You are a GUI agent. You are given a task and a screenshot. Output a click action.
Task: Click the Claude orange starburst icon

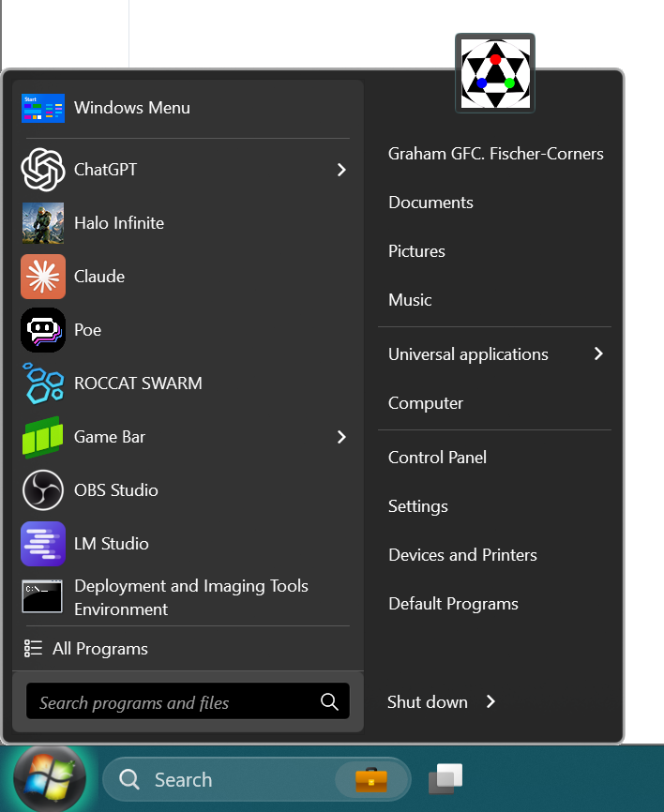tap(42, 277)
